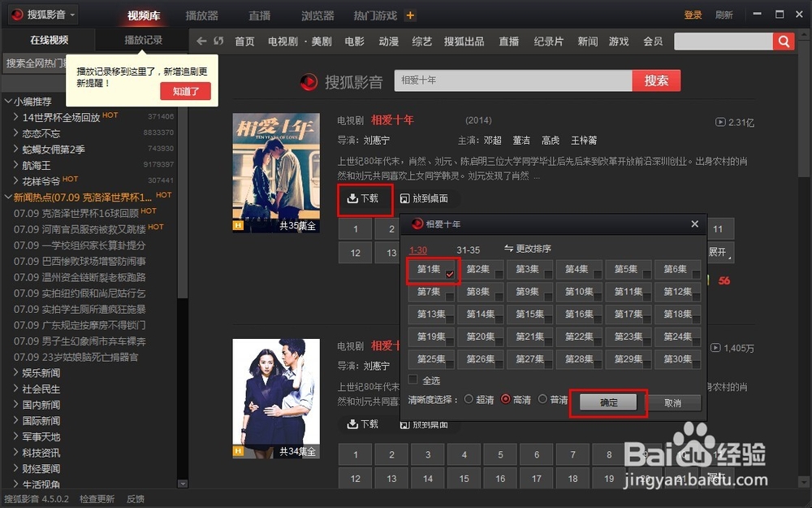Open episode 17 button of the second show

[x=537, y=479]
